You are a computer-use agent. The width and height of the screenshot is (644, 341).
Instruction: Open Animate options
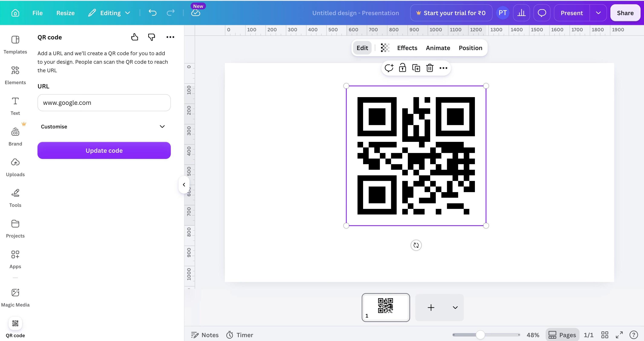[x=438, y=48]
